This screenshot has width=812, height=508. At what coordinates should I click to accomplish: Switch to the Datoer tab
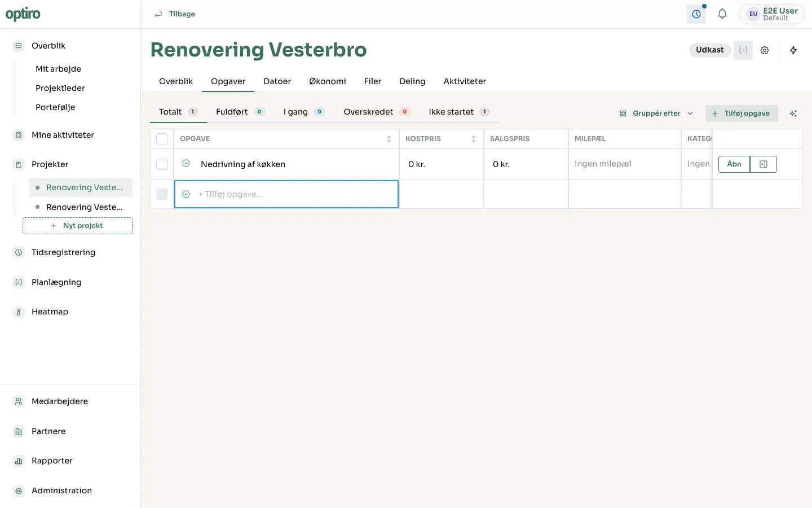coord(277,81)
